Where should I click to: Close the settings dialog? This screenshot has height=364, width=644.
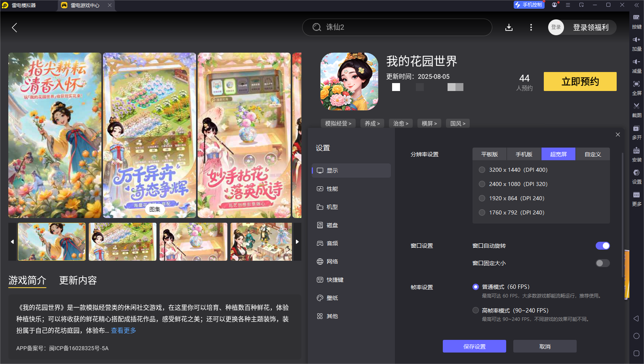[618, 135]
